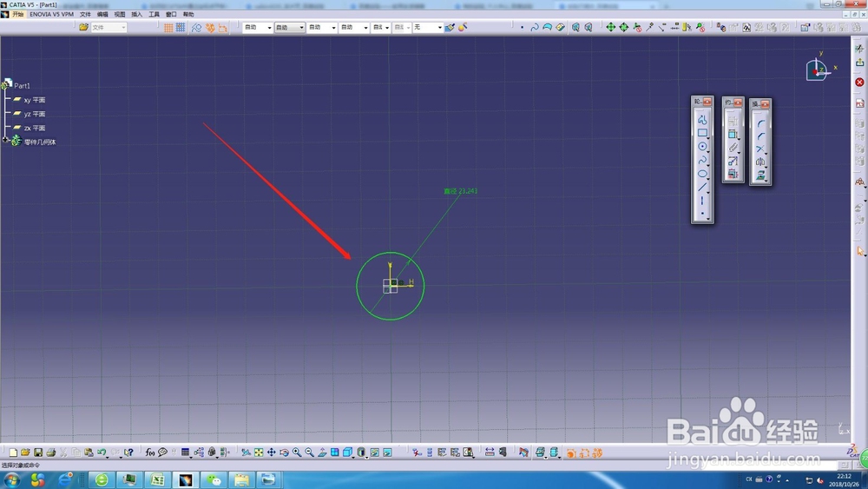Open the third 自动 dropdown in the graphic toolbar
Screen dimensions: 868x489
point(322,27)
